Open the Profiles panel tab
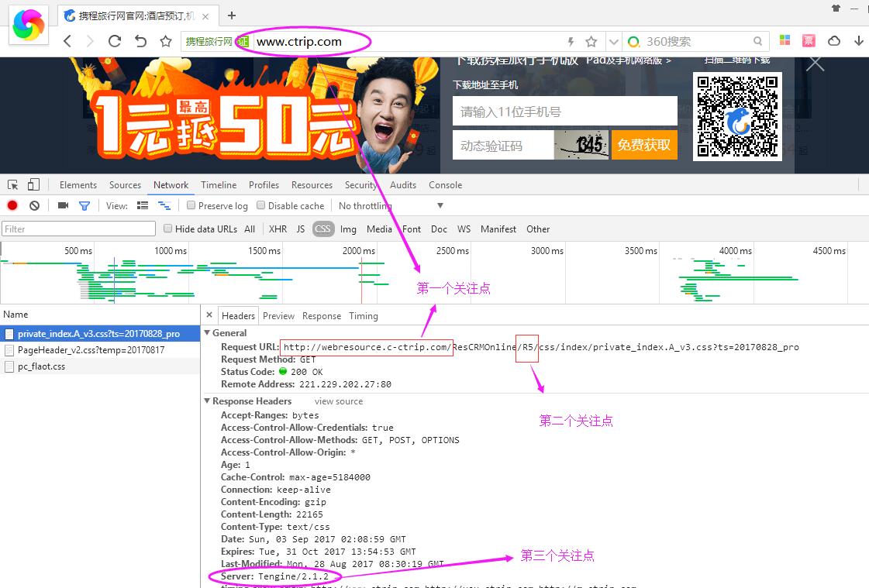This screenshot has width=869, height=588. 264,185
